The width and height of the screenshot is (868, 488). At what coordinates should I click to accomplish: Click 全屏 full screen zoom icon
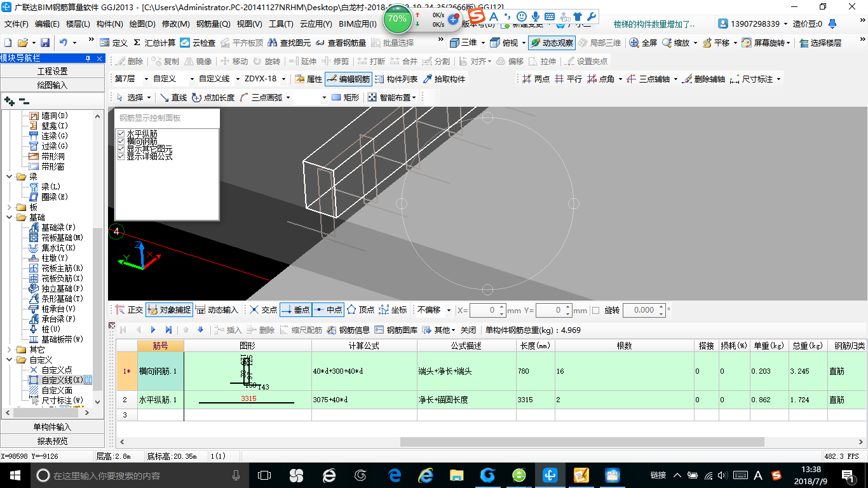[643, 43]
